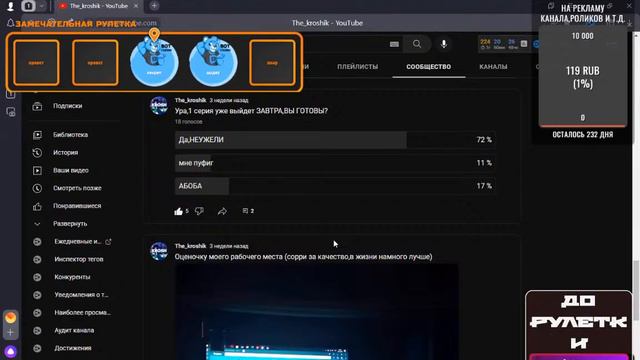Open Ежедневные и... vidIQ link
This screenshot has width=640, height=360.
coord(77,242)
